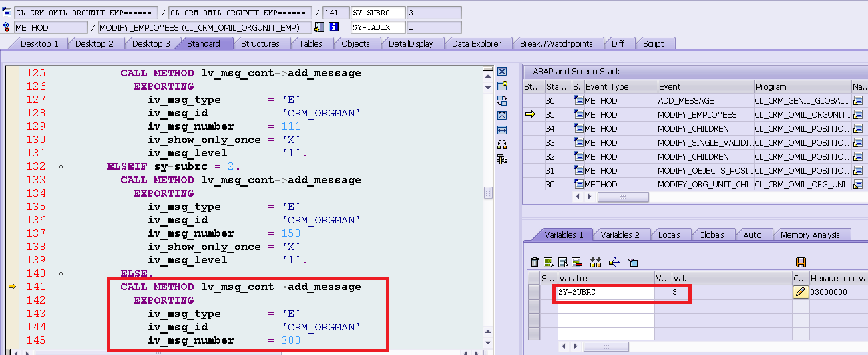
Task: Click the second icon in the Variables toolbar
Action: [x=548, y=262]
